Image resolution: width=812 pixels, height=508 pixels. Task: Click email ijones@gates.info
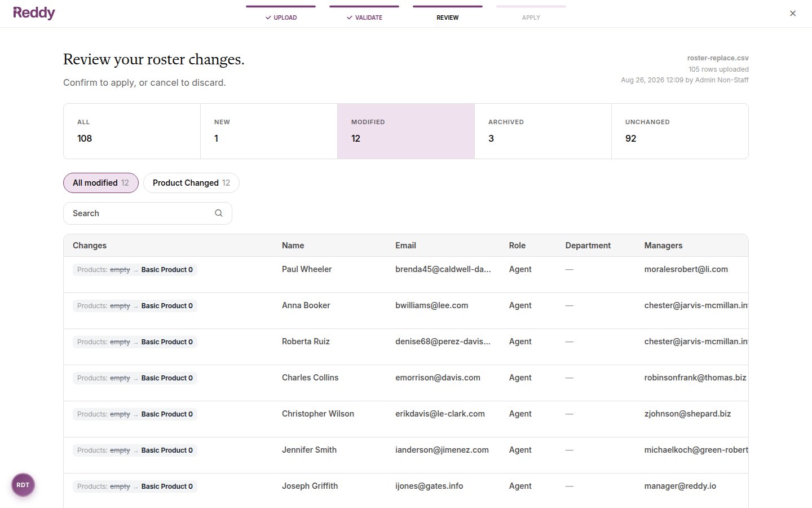pyautogui.click(x=429, y=486)
